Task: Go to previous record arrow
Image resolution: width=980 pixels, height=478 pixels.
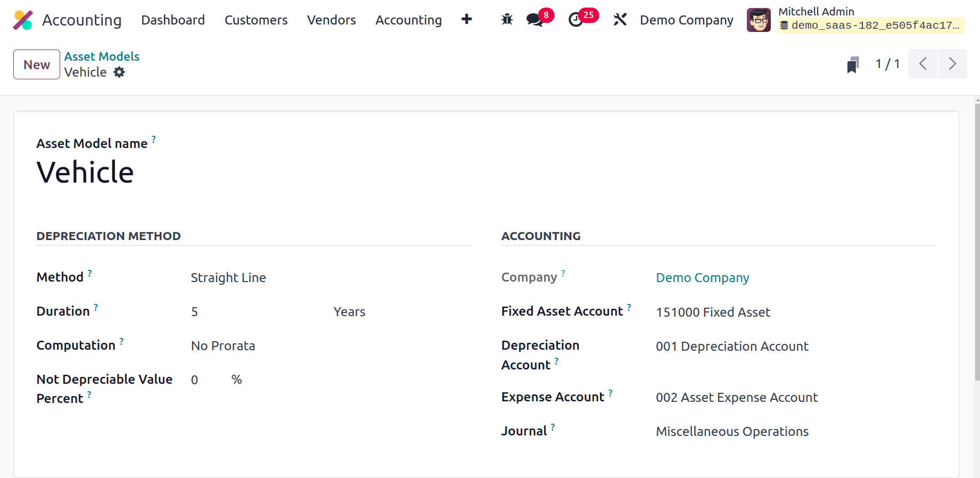Action: pyautogui.click(x=923, y=64)
